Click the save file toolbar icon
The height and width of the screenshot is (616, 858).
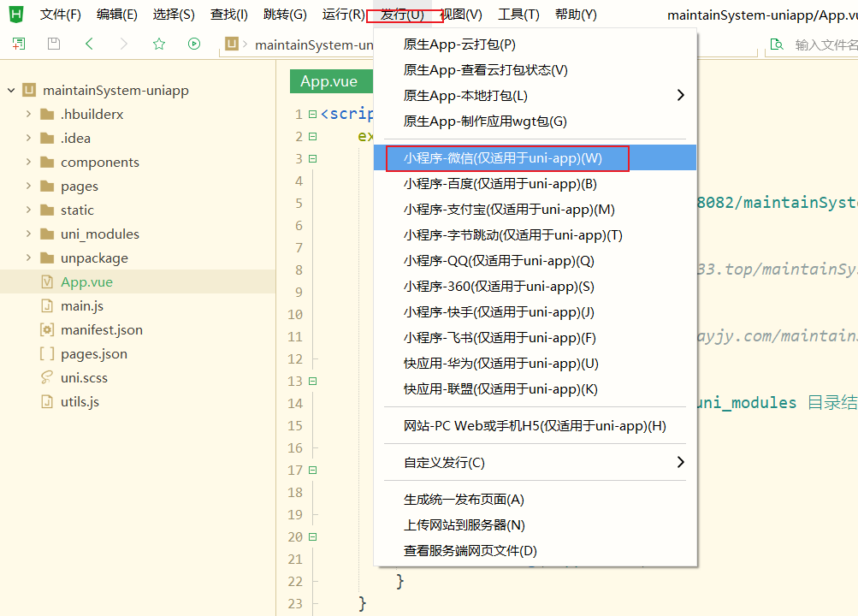(x=54, y=44)
